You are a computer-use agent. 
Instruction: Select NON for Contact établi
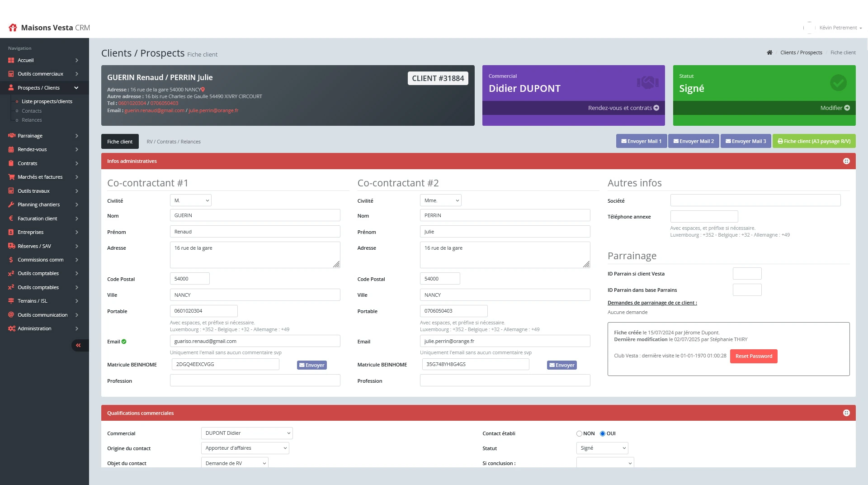pos(579,434)
